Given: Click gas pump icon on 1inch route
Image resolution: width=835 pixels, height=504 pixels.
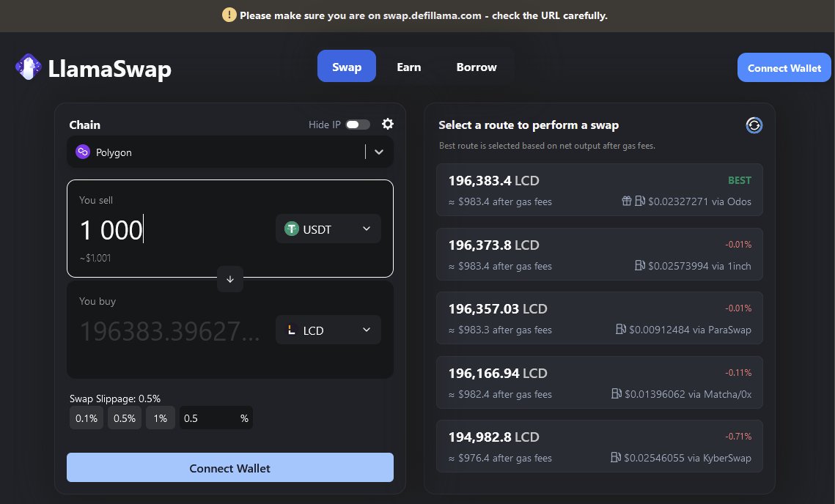Looking at the screenshot, I should pos(639,265).
